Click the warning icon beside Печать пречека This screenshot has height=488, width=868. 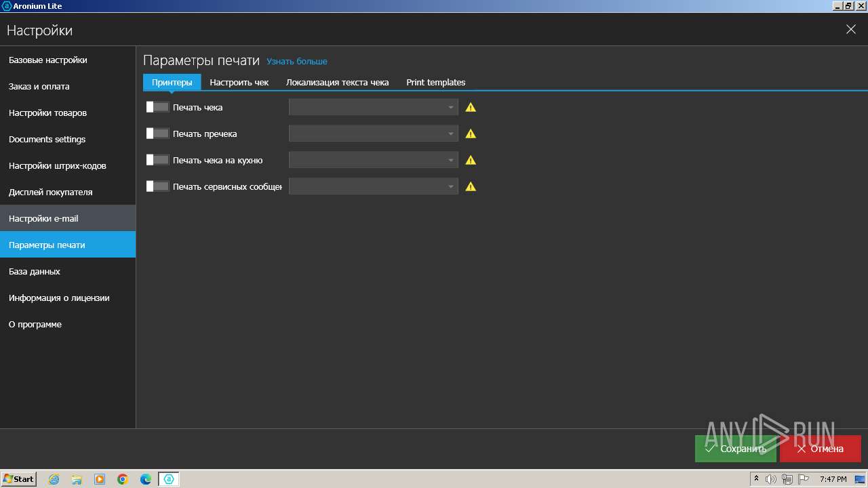pos(471,134)
